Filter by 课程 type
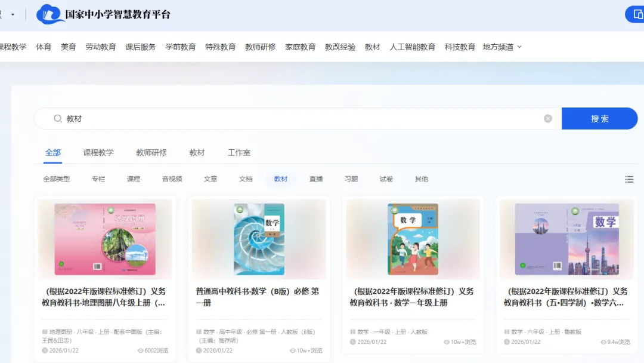 click(x=134, y=179)
